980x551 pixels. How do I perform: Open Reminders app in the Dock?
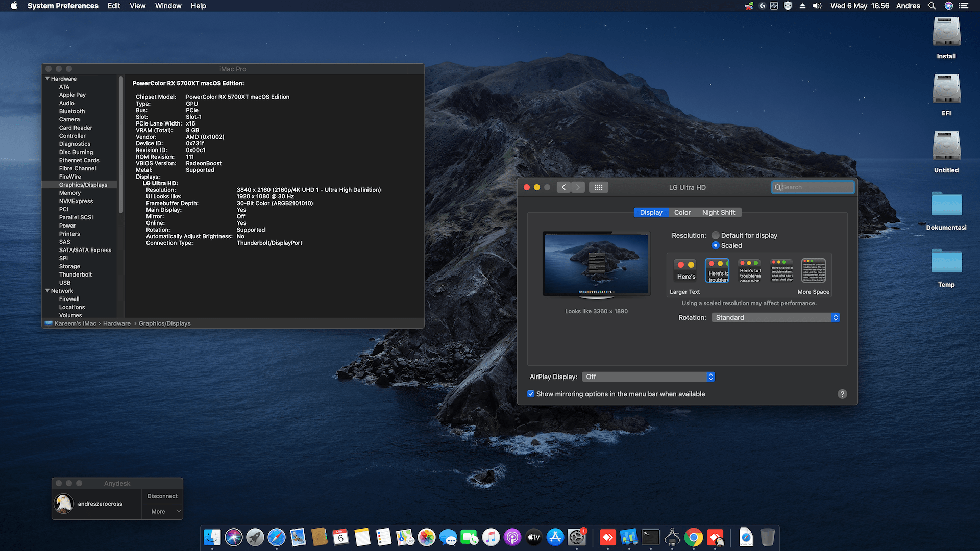[x=384, y=537]
